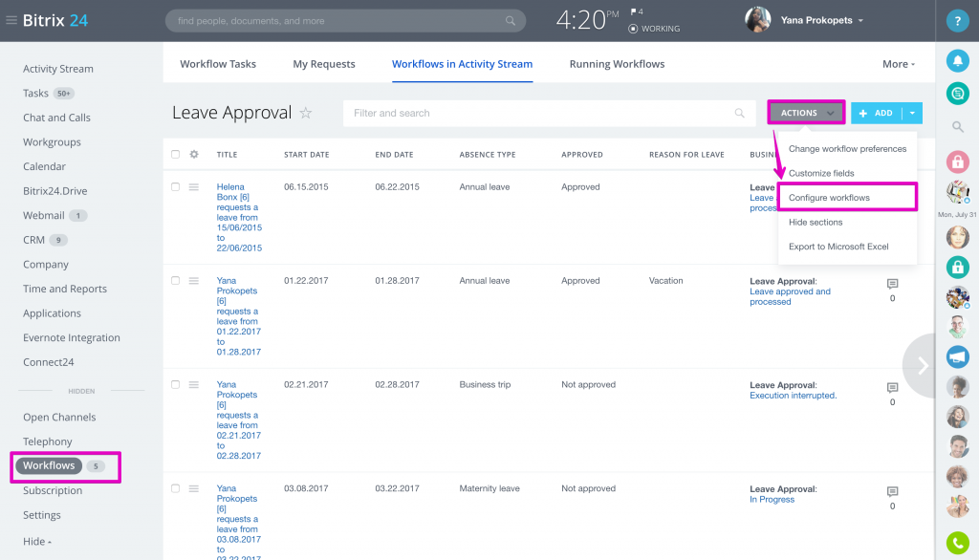Click the Bitrix 24 logo
The height and width of the screenshot is (560, 979).
pyautogui.click(x=54, y=21)
